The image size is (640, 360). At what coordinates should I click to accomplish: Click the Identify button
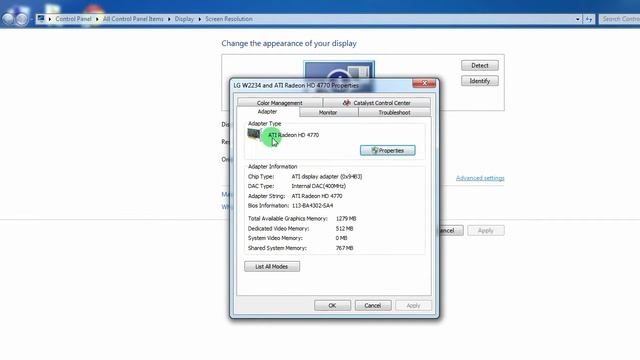pyautogui.click(x=480, y=81)
